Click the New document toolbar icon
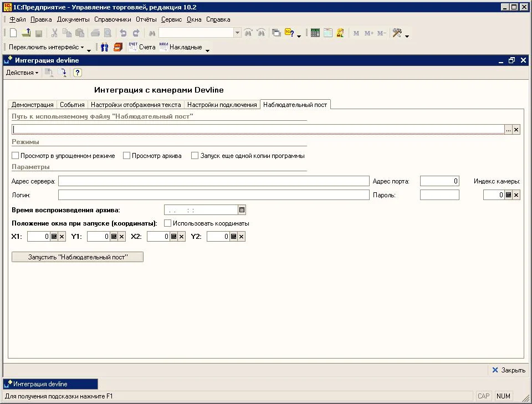The height and width of the screenshot is (404, 532). [13, 33]
